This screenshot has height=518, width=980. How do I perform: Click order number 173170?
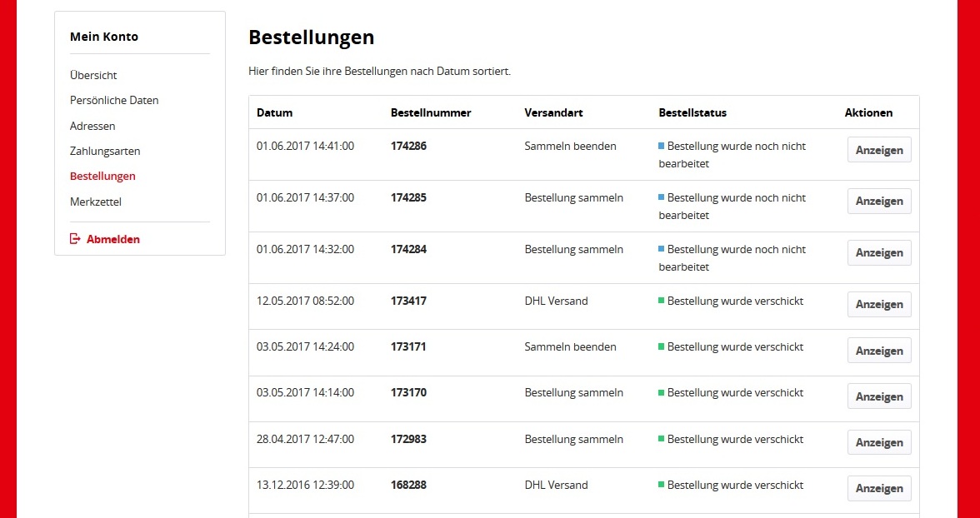[x=408, y=392]
